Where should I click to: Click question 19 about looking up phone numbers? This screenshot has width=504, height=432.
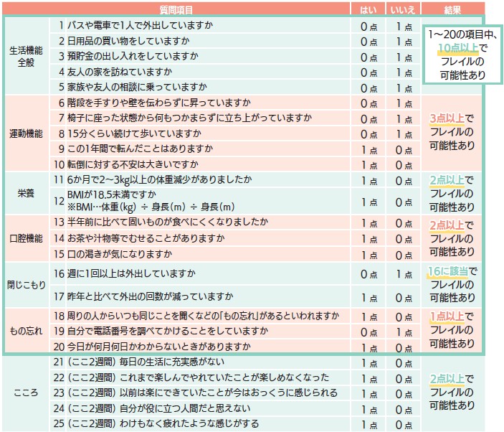[x=158, y=331]
